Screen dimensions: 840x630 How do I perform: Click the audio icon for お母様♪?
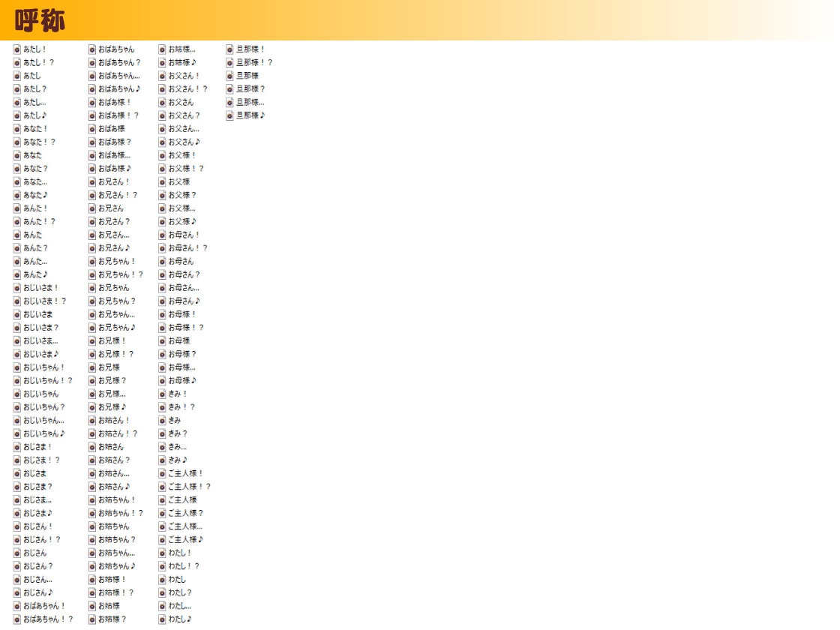[162, 381]
